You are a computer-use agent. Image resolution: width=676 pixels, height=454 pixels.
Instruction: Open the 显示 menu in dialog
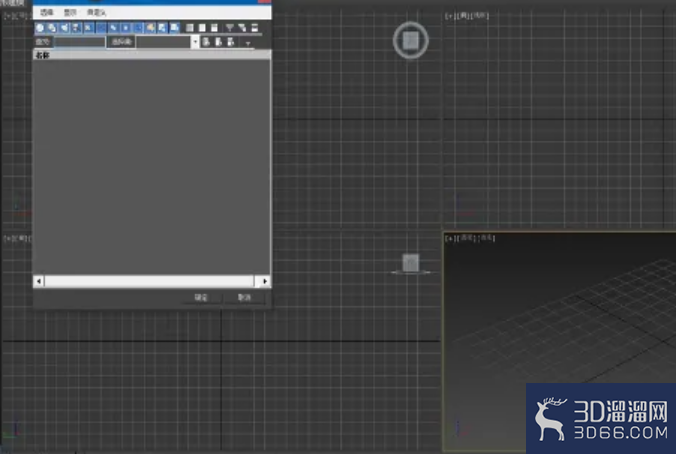[x=70, y=13]
